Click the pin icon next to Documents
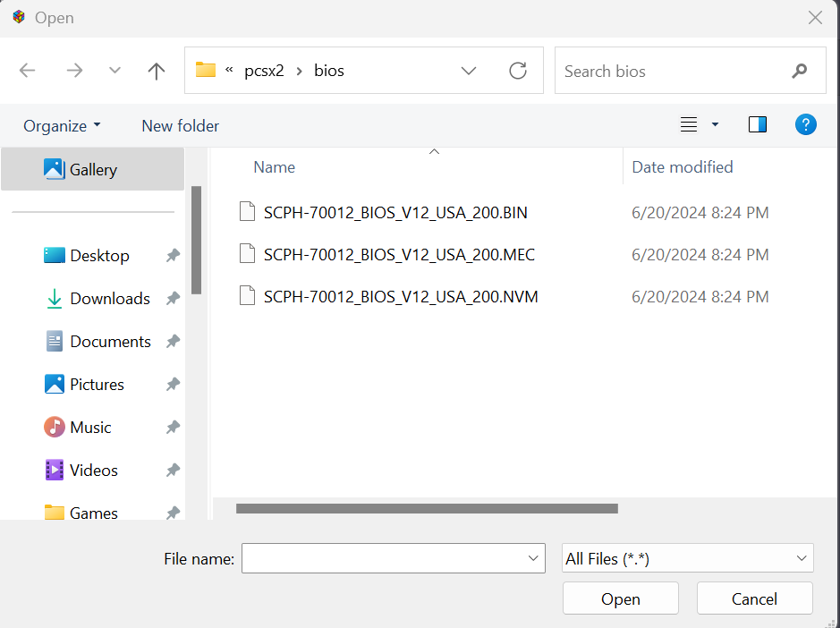The width and height of the screenshot is (840, 628). point(173,342)
